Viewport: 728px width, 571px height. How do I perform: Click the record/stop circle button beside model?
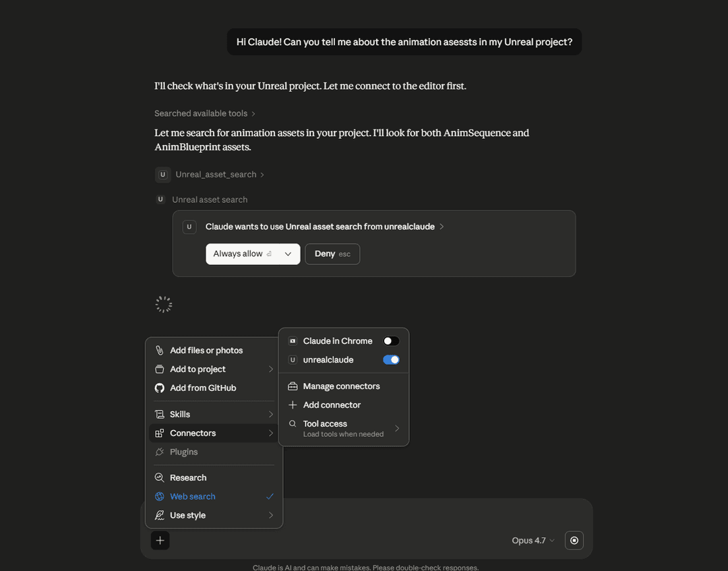click(574, 541)
